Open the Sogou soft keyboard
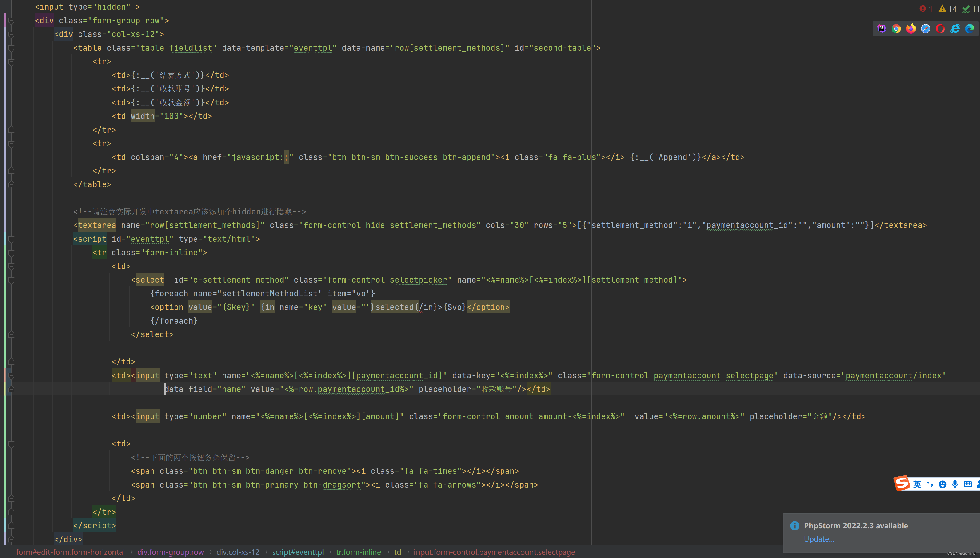980x558 pixels. click(x=968, y=484)
